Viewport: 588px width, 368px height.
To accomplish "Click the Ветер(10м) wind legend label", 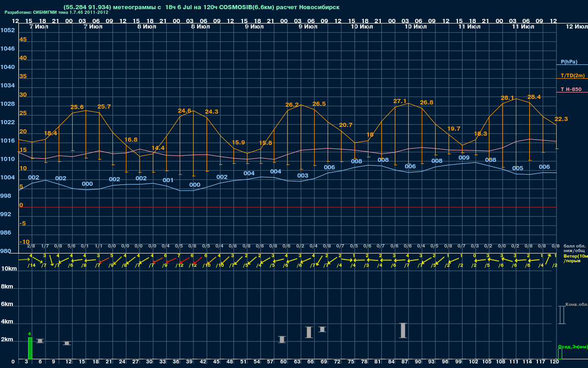I will pos(575,256).
